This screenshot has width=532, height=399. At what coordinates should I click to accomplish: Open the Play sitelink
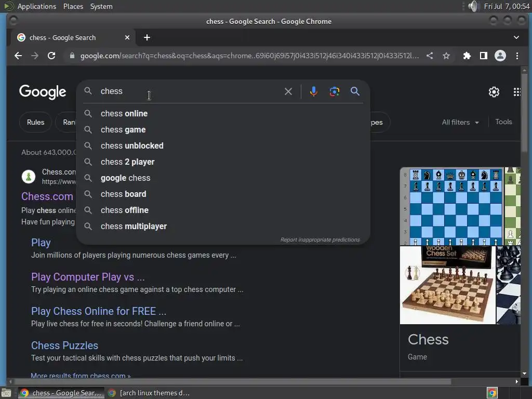41,243
